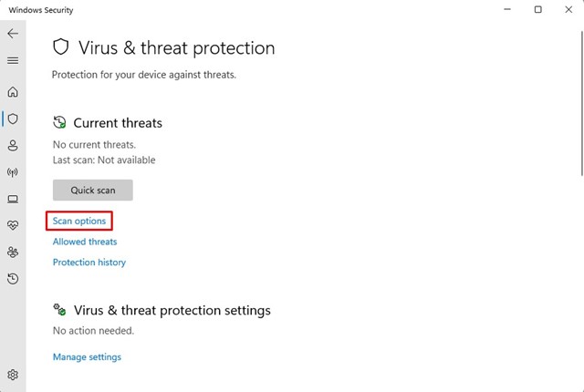Screen dimensions: 584x392
Task: Start a Quick scan
Action: [92, 190]
